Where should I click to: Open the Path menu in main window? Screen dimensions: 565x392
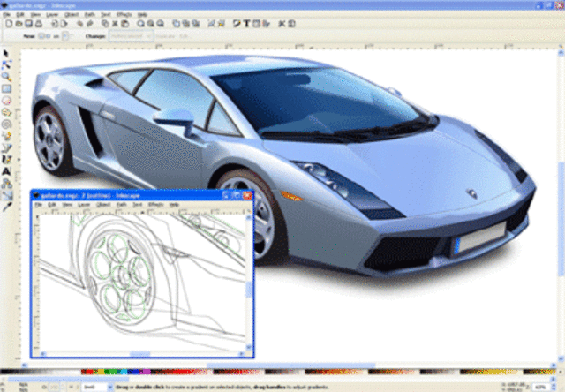pyautogui.click(x=90, y=14)
